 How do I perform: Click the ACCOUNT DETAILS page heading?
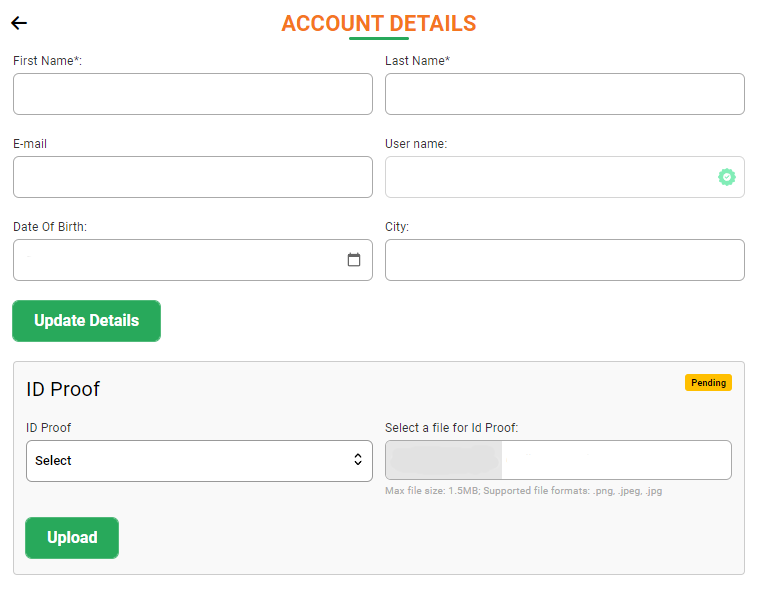click(x=379, y=23)
